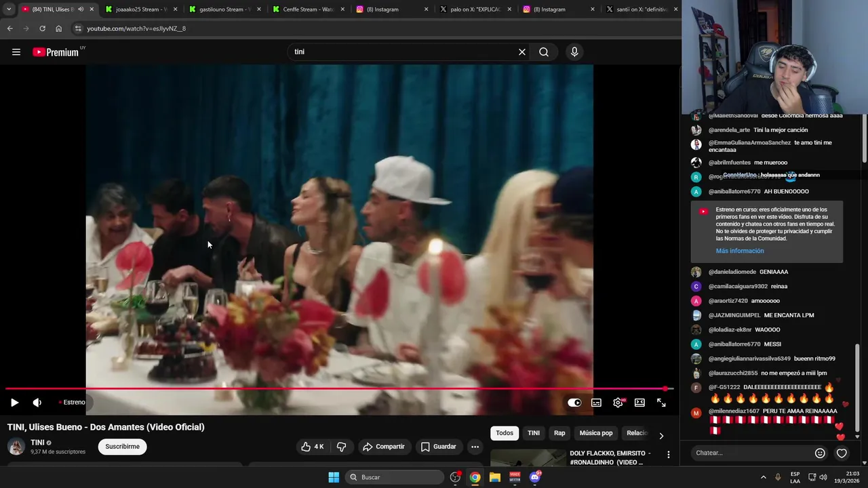Open TINI channel name link
The width and height of the screenshot is (868, 488).
pyautogui.click(x=37, y=443)
